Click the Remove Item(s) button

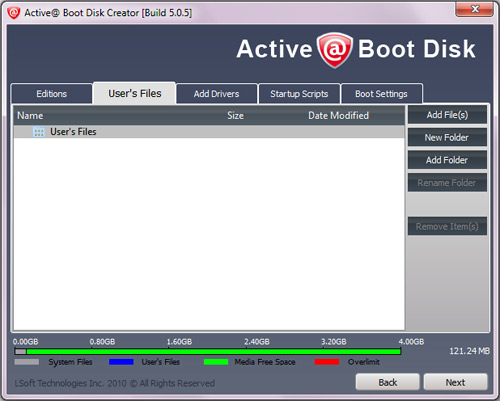pyautogui.click(x=447, y=226)
